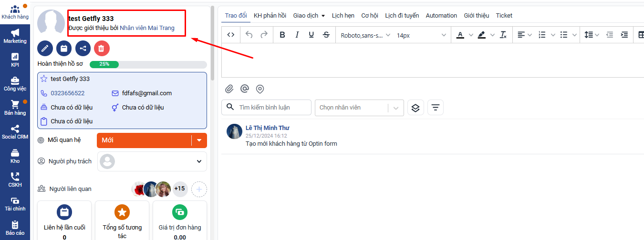
Task: Click the Nhân viên Mai Trang link
Action: tap(147, 28)
